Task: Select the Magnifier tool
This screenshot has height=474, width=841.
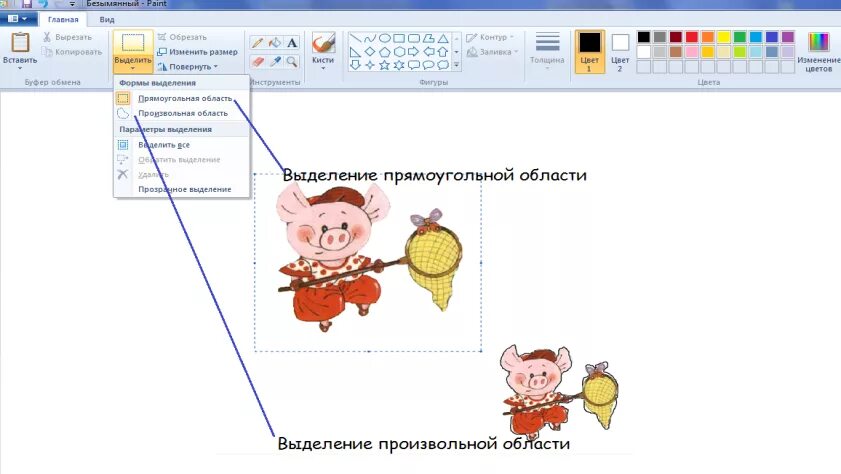Action: [292, 62]
